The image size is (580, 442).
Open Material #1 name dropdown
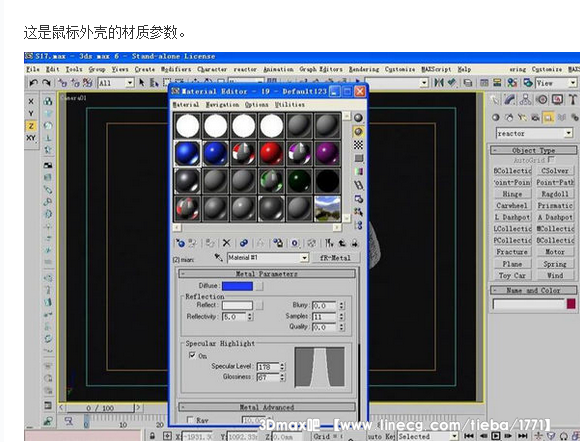[304, 258]
